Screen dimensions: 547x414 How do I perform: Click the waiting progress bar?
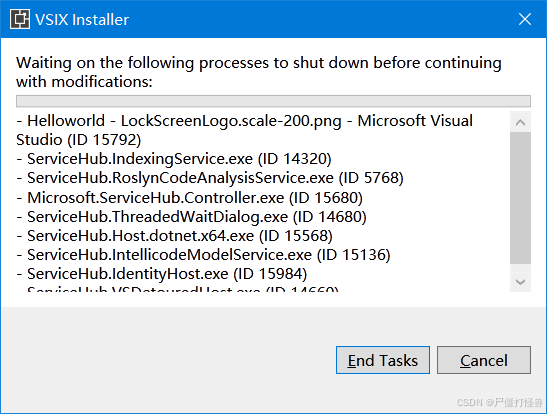pyautogui.click(x=273, y=101)
